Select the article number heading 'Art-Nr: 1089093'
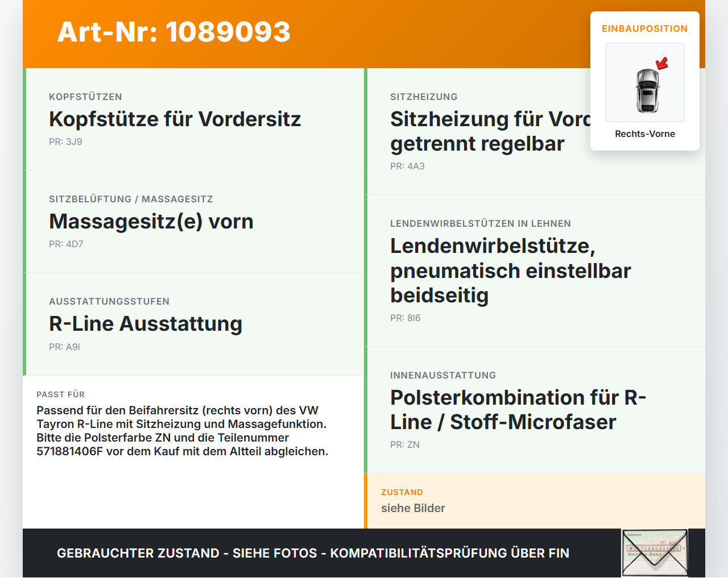The width and height of the screenshot is (728, 578). [174, 32]
